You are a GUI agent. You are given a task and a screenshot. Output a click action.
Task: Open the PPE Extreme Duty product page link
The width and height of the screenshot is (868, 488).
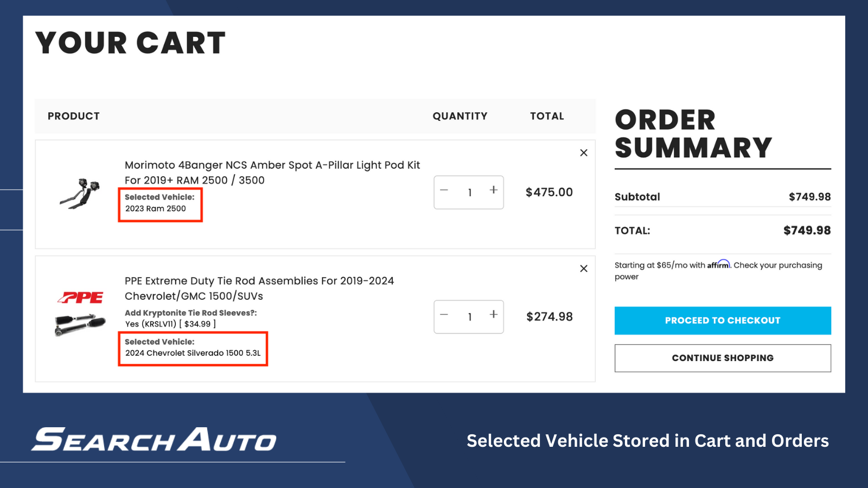click(259, 288)
